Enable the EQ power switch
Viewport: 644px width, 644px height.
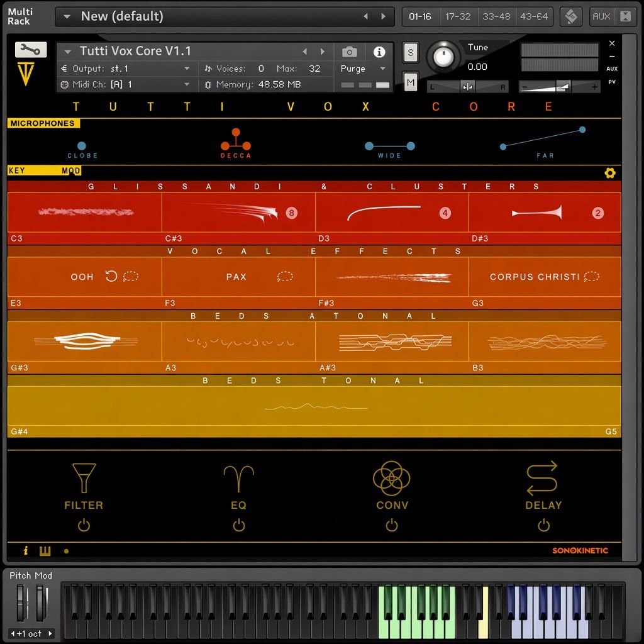(x=238, y=525)
